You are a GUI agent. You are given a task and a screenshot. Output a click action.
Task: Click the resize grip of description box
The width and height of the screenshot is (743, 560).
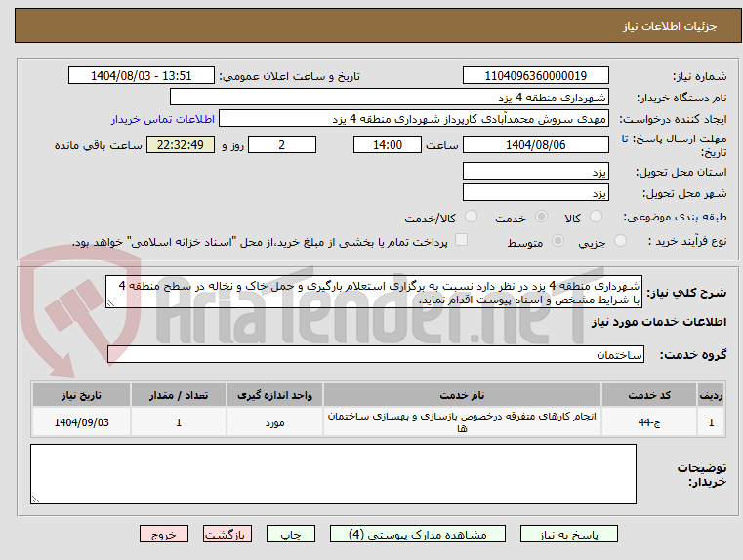click(110, 303)
